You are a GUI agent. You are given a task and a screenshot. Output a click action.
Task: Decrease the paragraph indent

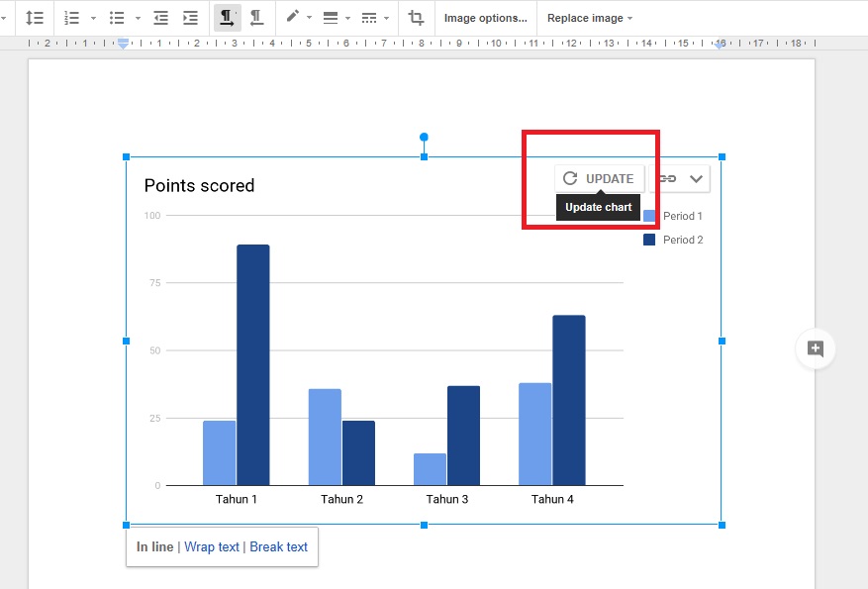161,17
